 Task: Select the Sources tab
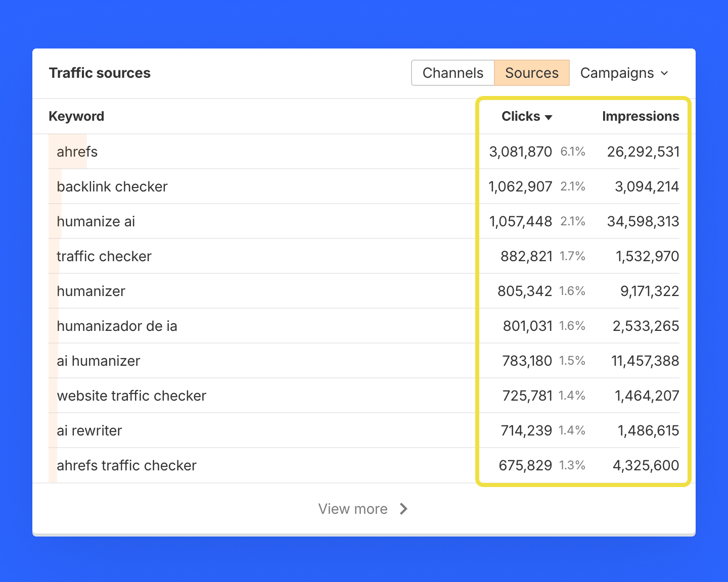532,73
